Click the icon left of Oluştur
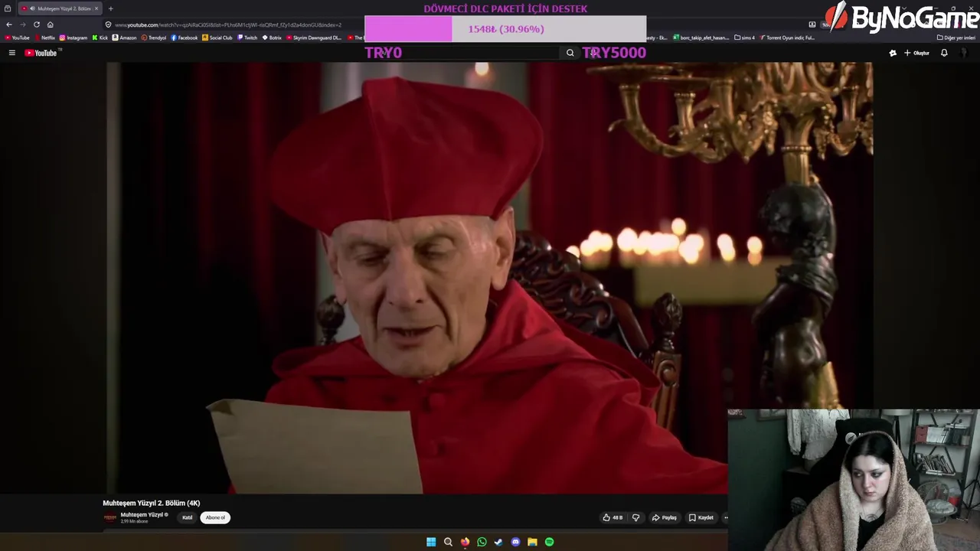This screenshot has width=980, height=551. tap(893, 53)
